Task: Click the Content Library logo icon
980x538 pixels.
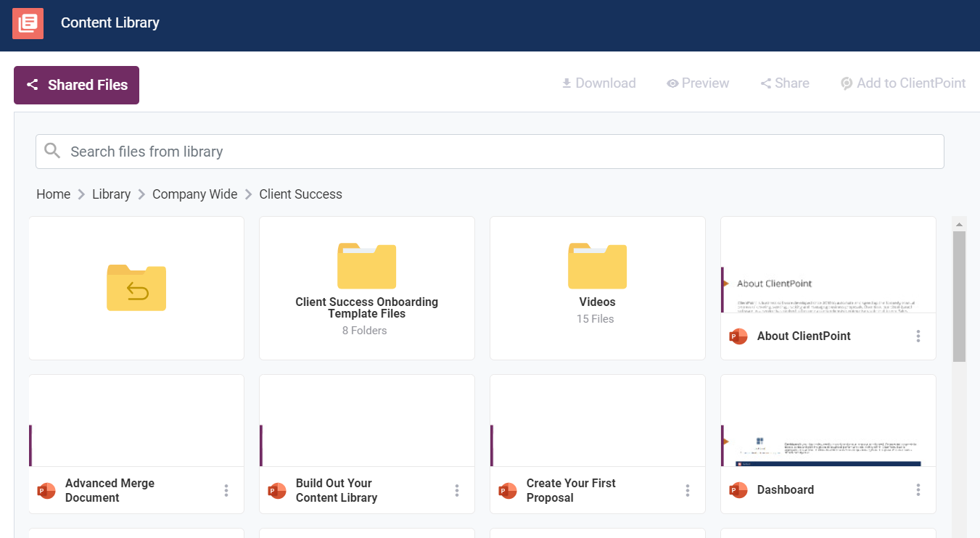Action: pyautogui.click(x=28, y=23)
